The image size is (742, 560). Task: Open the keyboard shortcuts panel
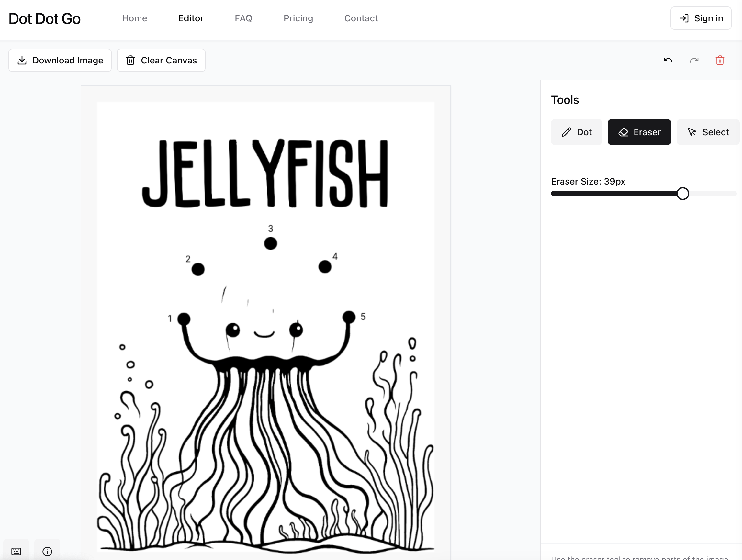coord(16,551)
